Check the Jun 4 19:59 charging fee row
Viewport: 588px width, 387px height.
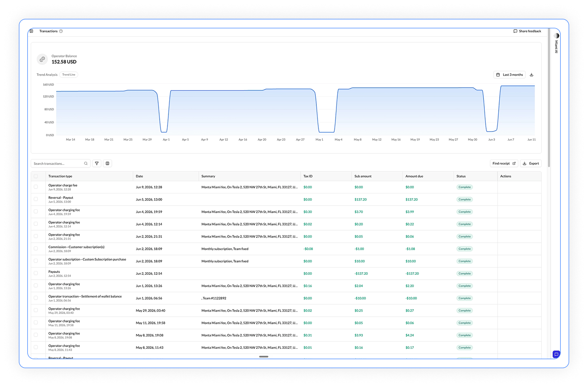tap(36, 211)
